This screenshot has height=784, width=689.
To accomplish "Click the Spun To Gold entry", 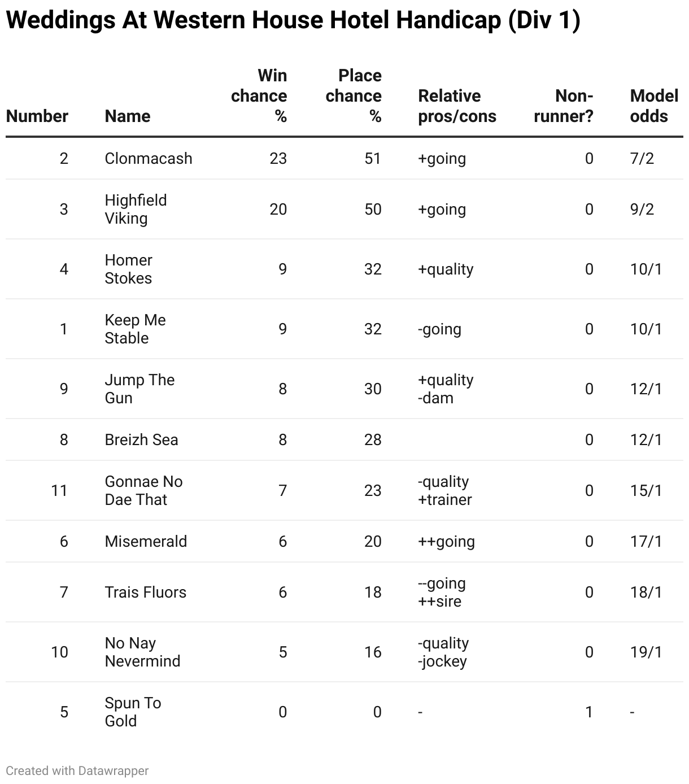I will pyautogui.click(x=133, y=712).
